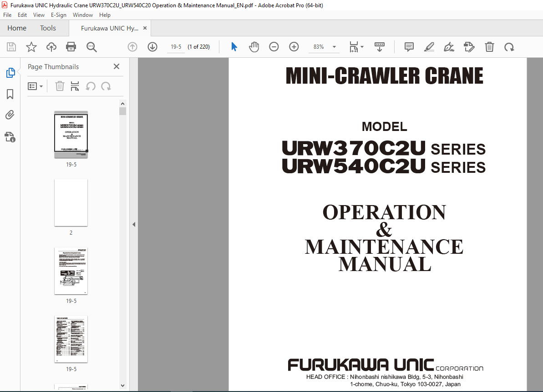Open the View menu
The height and width of the screenshot is (392, 543).
(39, 15)
